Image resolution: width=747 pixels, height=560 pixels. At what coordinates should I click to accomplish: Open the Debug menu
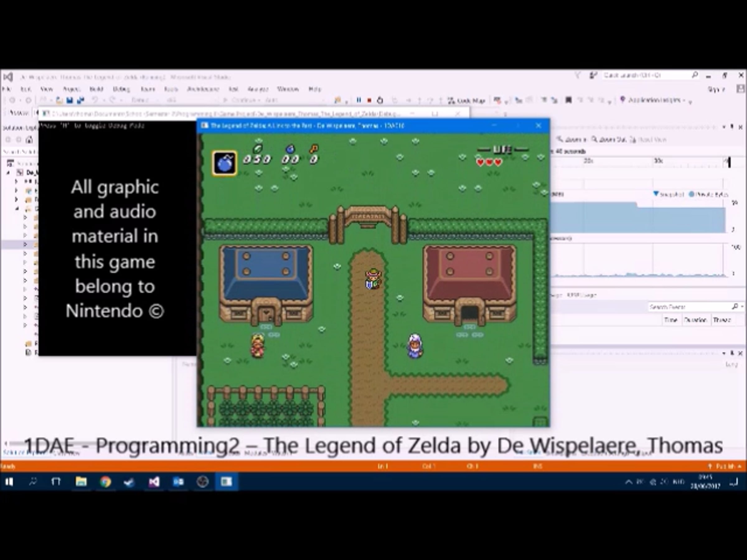tap(121, 89)
